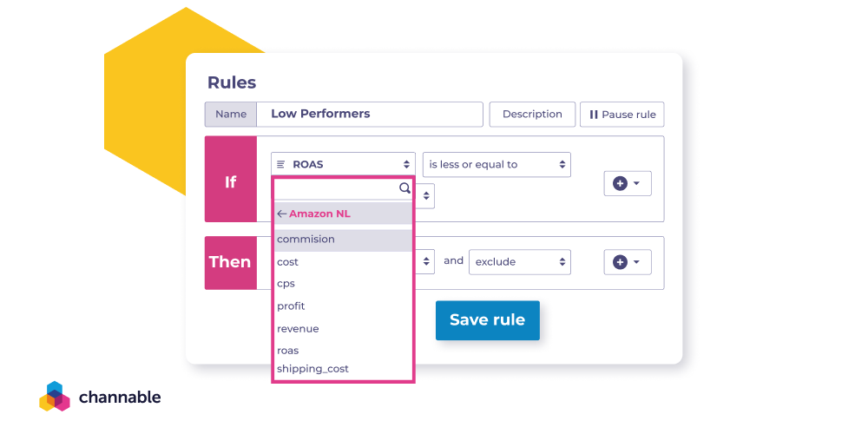This screenshot has width=868, height=434.
Task: Click the plus icon in If row
Action: pos(620,183)
